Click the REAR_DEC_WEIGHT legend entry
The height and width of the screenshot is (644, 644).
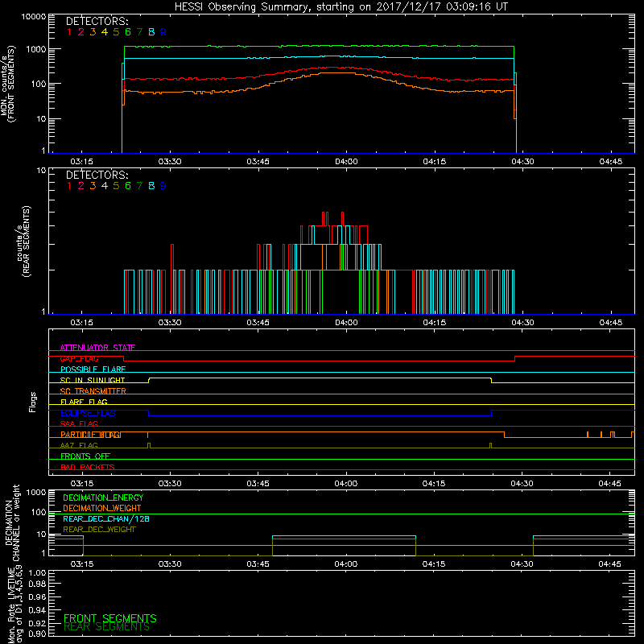99,530
